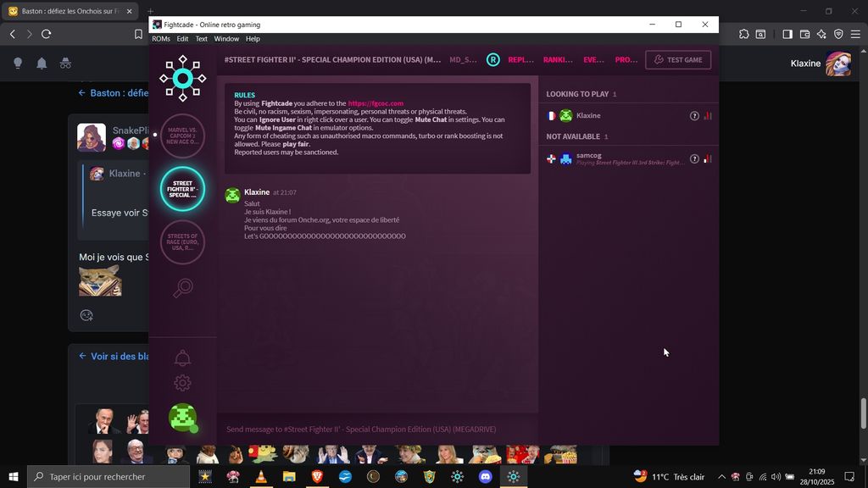Open the notifications bell in Fightcade
The image size is (868, 488).
(182, 358)
